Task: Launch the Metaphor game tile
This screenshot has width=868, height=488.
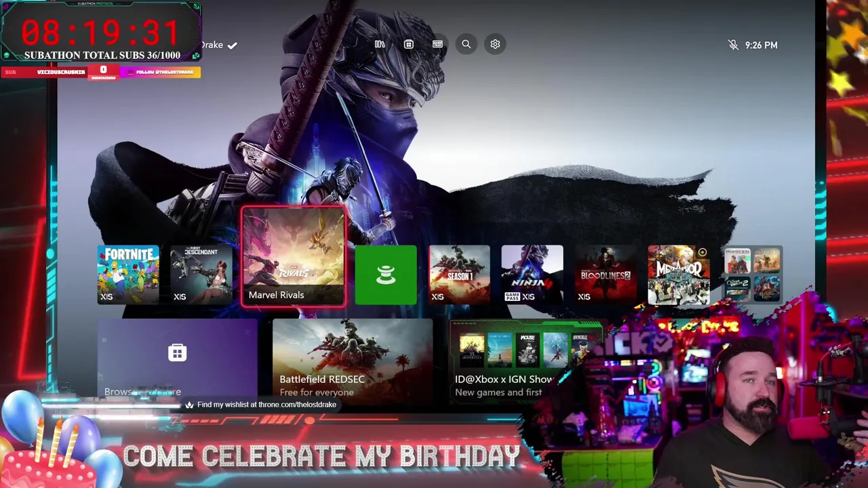Action: pyautogui.click(x=679, y=274)
